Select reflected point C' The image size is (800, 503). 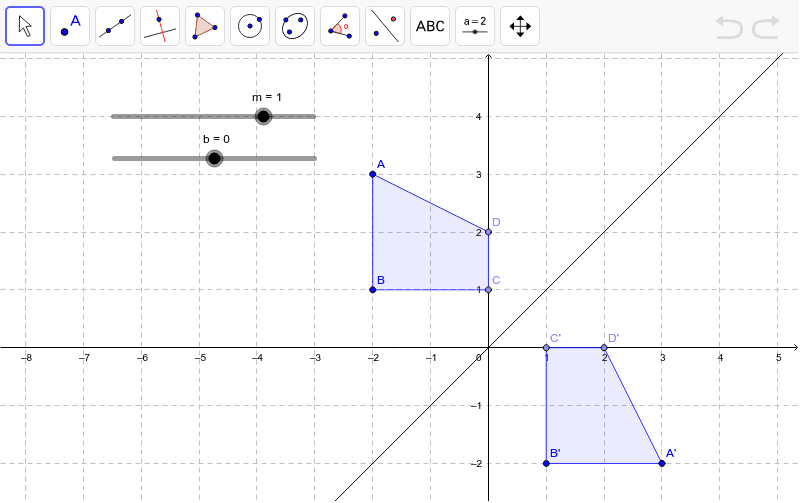point(546,347)
